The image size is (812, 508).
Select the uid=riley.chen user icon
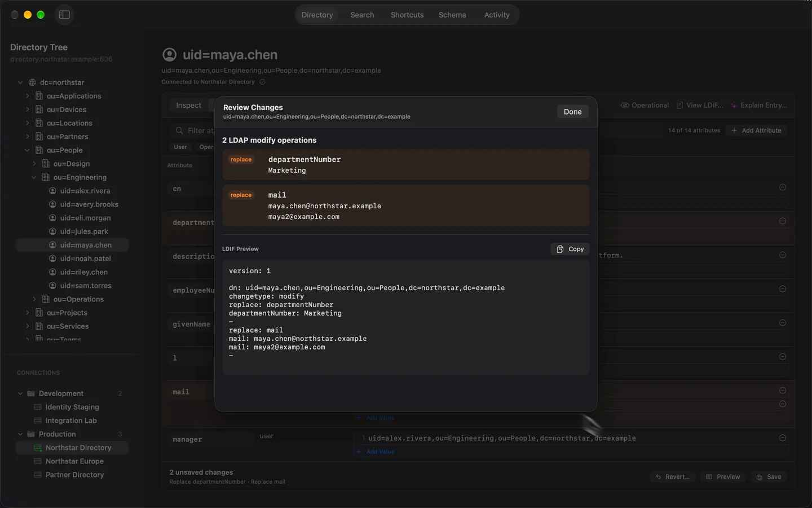(52, 272)
